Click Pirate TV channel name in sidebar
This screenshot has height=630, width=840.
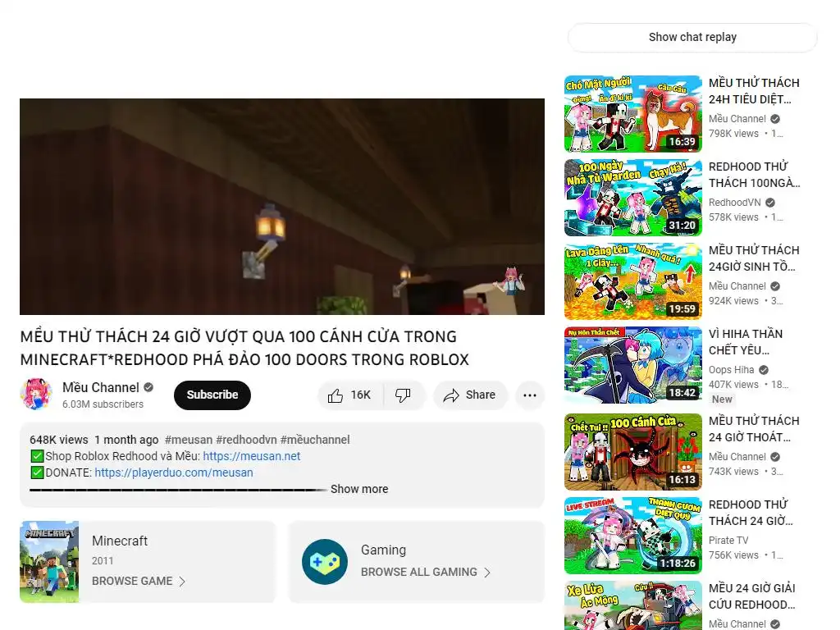tap(728, 540)
